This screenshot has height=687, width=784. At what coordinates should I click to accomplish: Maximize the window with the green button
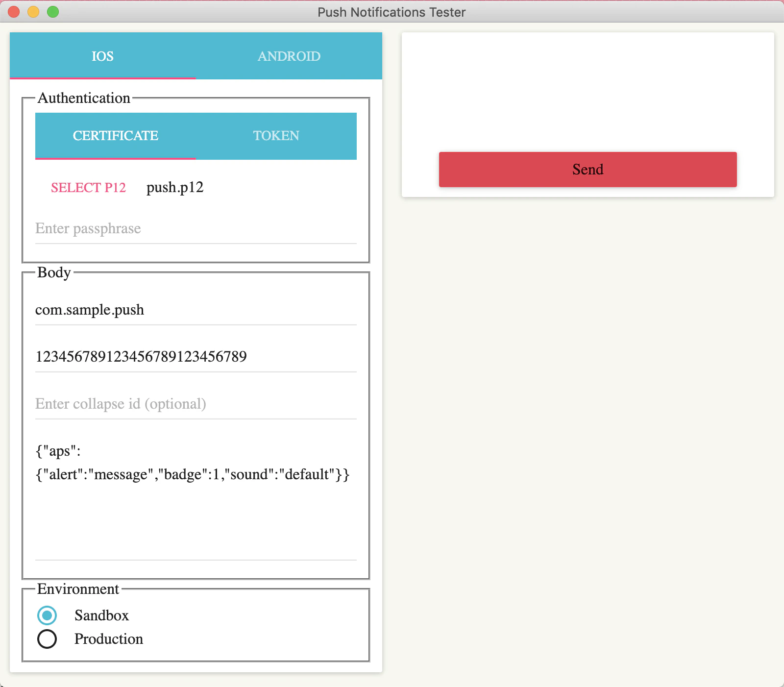(x=53, y=12)
